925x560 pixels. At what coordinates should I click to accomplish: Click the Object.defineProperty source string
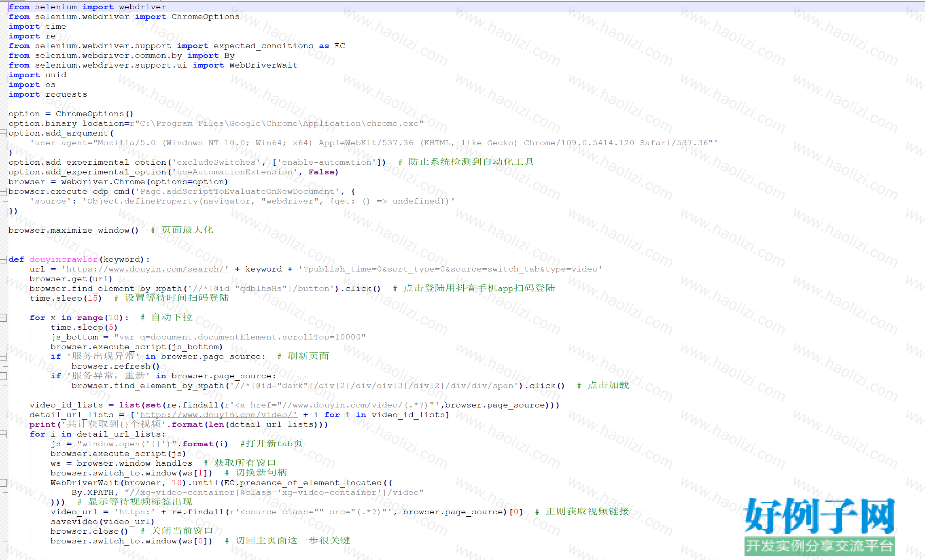click(269, 201)
